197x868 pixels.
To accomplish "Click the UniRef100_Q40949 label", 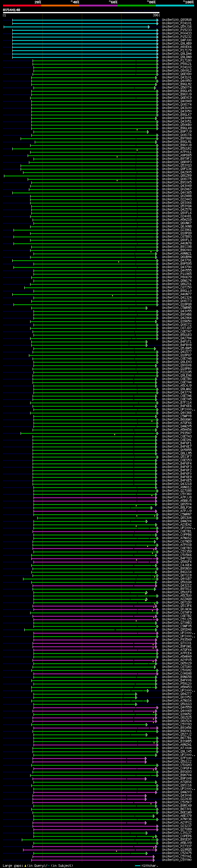I will tap(176, 101).
